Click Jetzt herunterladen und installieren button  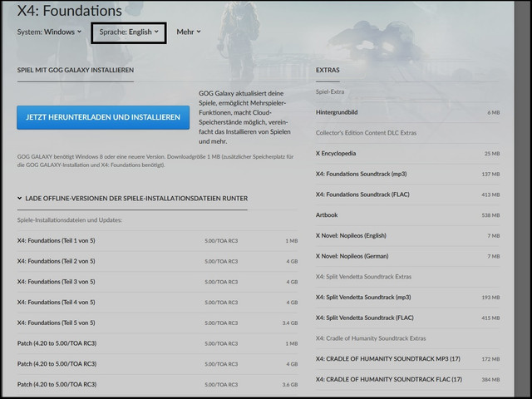[103, 117]
